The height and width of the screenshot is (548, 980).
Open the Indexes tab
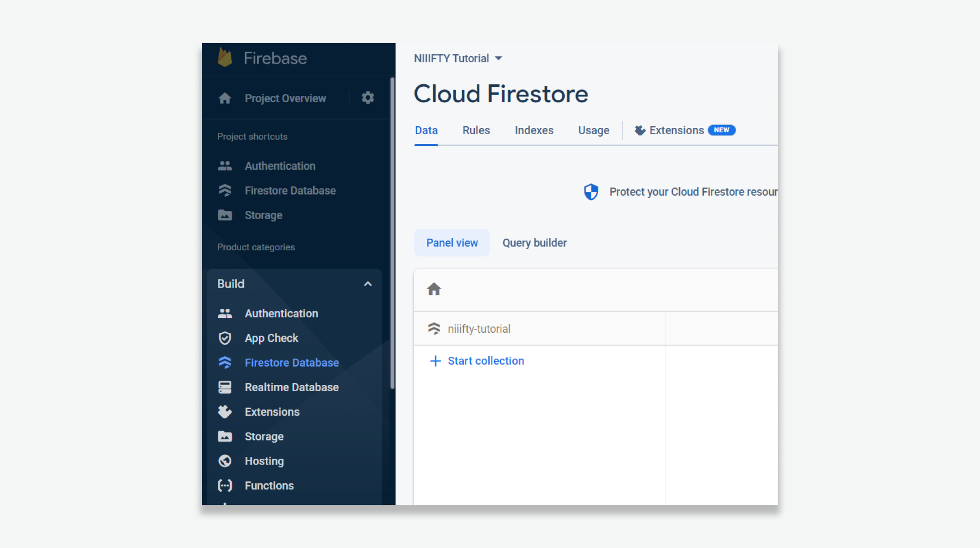coord(534,130)
